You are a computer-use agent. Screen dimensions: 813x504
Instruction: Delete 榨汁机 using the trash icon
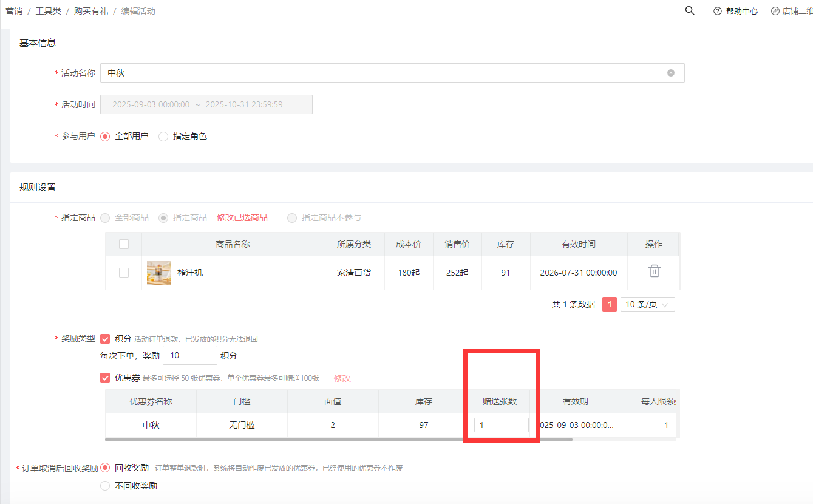pos(654,271)
